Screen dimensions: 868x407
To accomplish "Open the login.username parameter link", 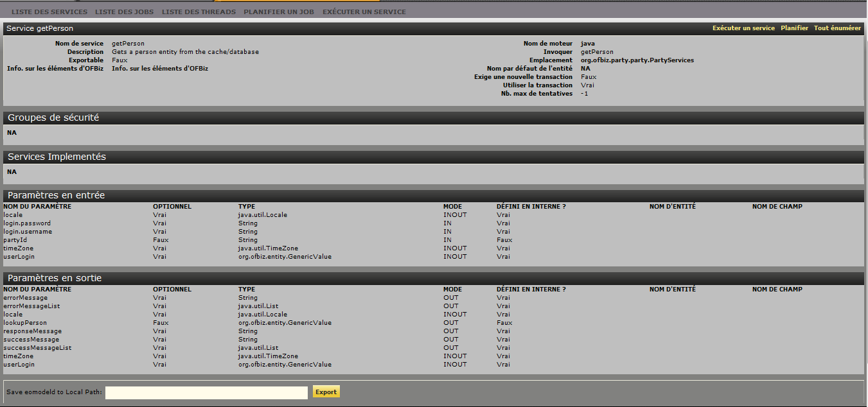I will 26,231.
